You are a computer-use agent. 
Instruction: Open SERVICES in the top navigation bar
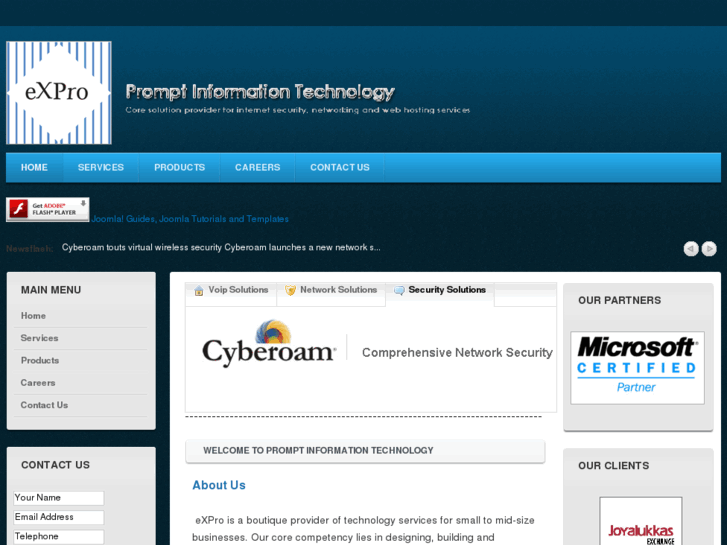[x=101, y=167]
